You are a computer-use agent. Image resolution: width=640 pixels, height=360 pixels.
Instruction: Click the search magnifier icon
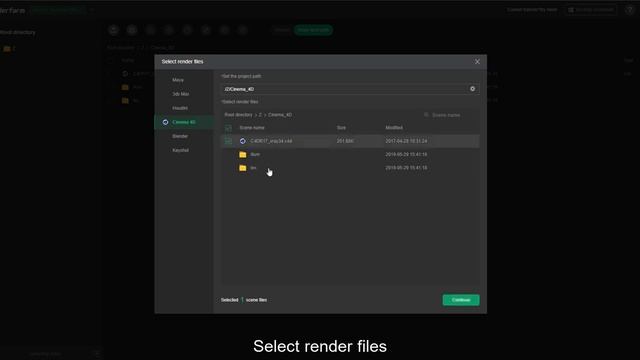[426, 115]
